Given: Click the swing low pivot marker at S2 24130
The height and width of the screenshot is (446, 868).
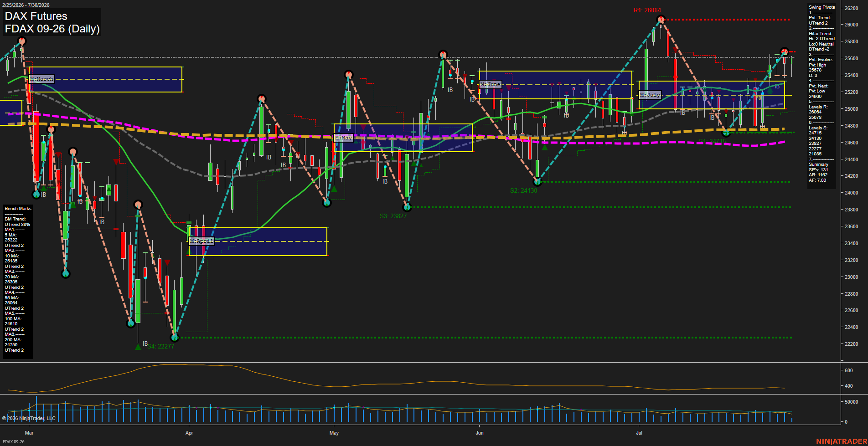Looking at the screenshot, I should click(x=537, y=182).
